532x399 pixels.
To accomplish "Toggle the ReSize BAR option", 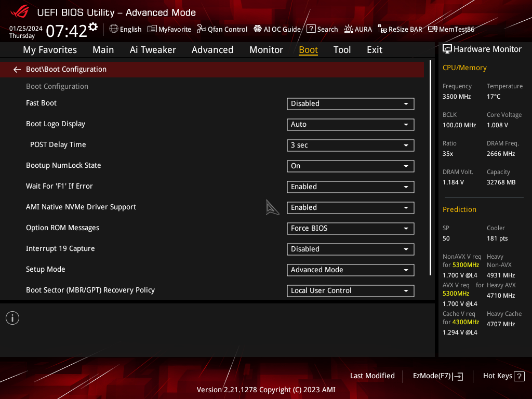I will click(400, 29).
